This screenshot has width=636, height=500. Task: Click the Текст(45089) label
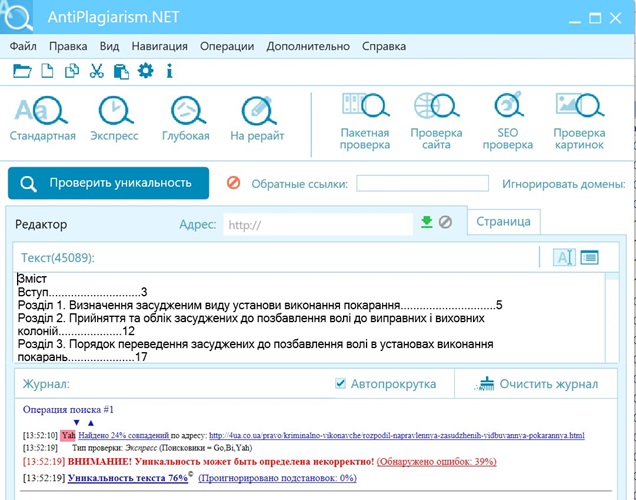pos(58,258)
